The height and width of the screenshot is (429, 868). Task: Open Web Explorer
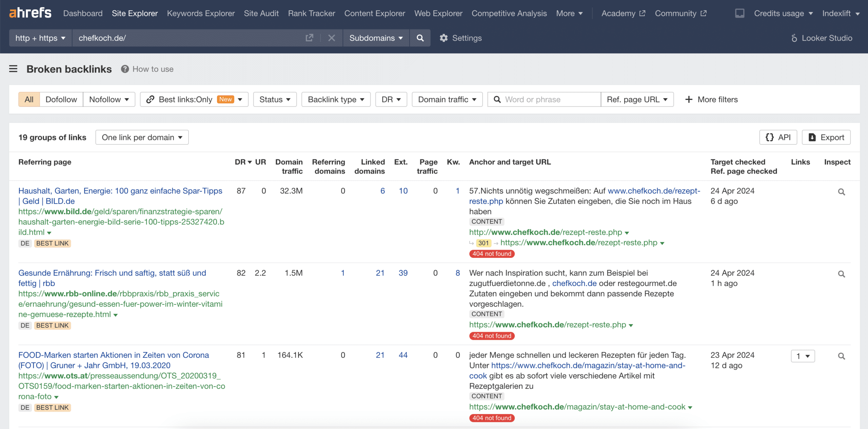point(438,13)
